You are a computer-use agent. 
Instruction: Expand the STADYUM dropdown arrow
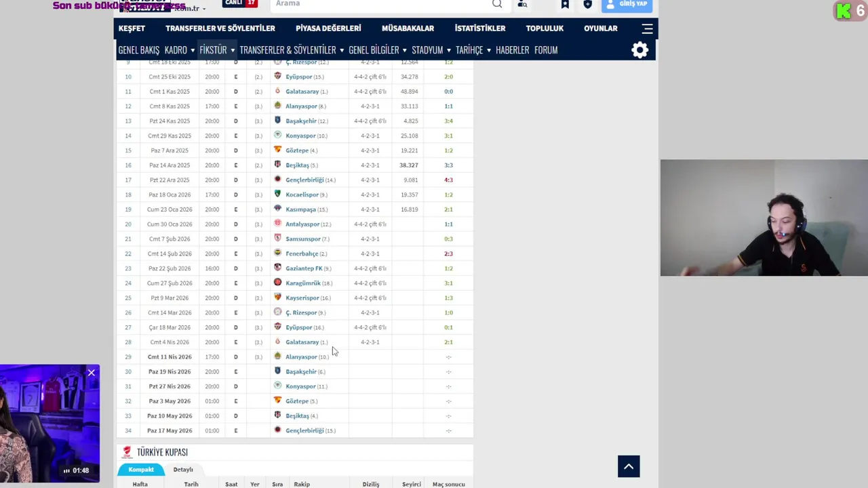point(448,50)
